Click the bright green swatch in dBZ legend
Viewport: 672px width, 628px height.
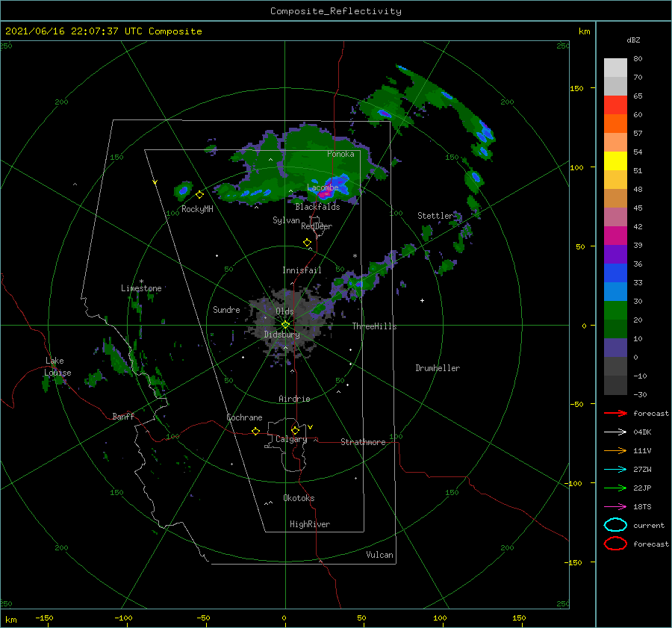(615, 311)
